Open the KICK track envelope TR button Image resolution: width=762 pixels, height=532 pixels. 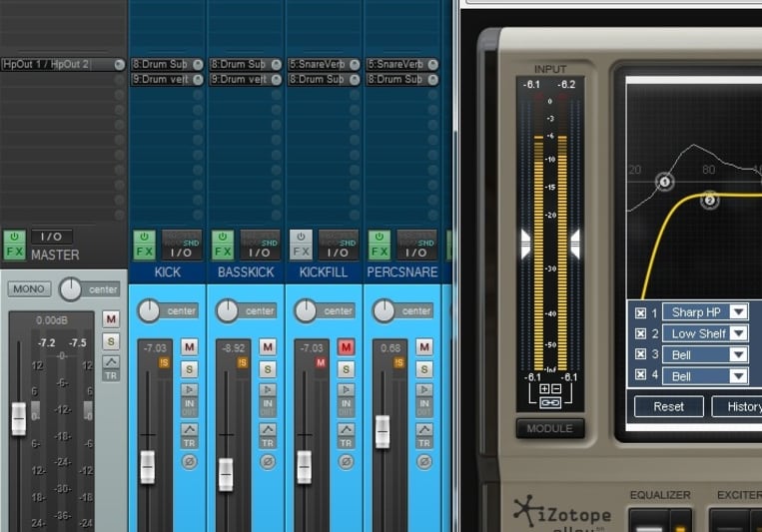189,436
